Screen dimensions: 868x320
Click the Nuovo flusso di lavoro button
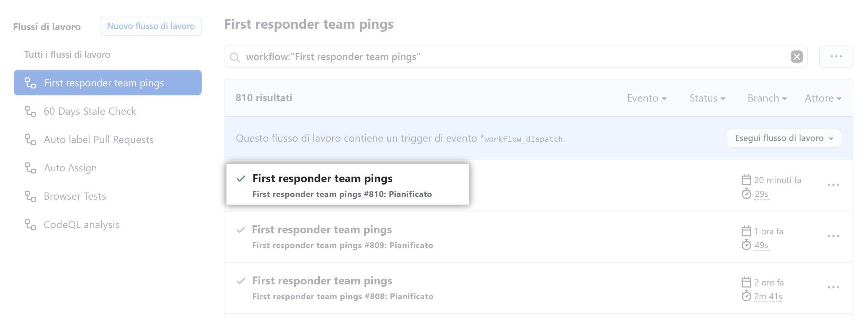pos(151,26)
